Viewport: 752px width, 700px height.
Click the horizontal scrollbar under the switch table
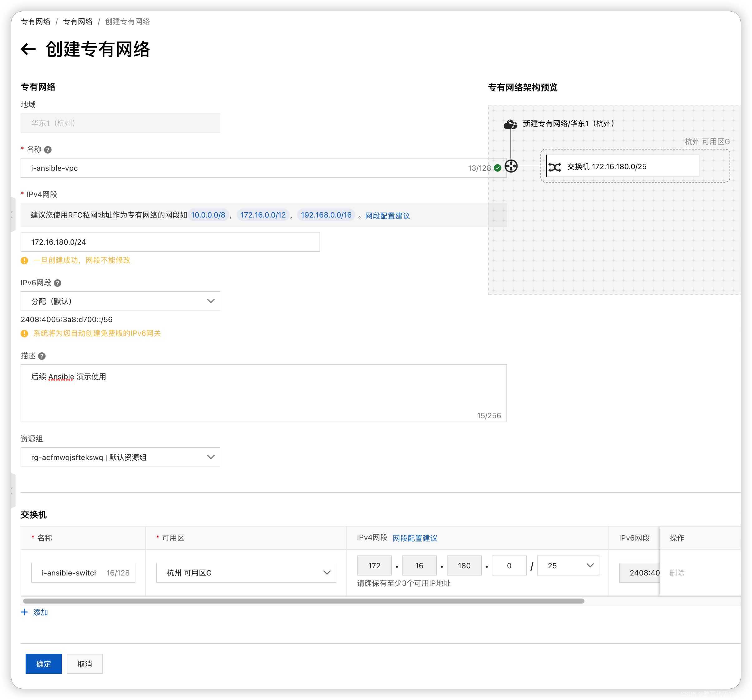303,601
